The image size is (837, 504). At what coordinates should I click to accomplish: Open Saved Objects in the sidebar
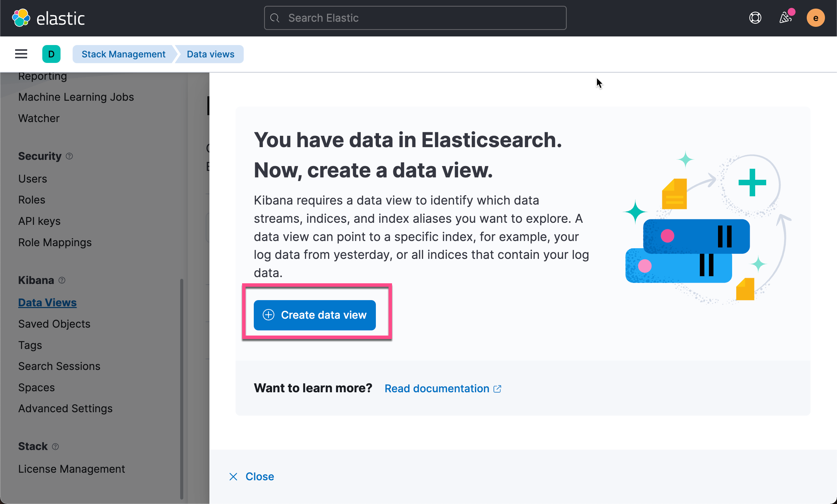pyautogui.click(x=54, y=324)
